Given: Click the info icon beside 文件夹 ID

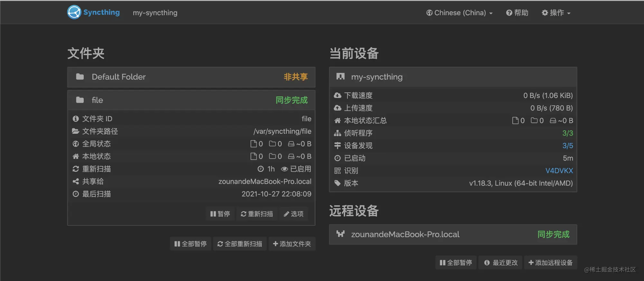Looking at the screenshot, I should 76,119.
